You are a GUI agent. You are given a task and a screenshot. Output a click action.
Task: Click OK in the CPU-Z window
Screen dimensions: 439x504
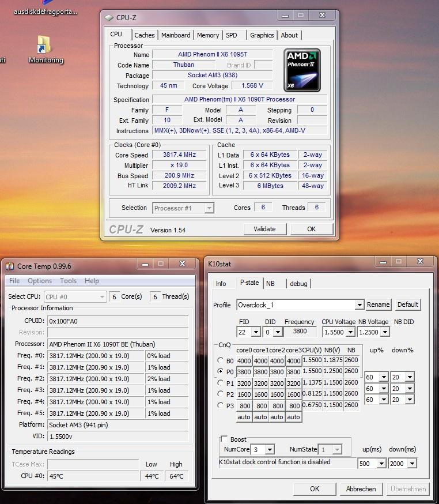click(x=312, y=229)
